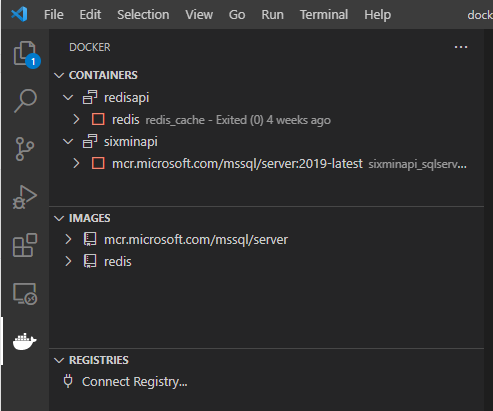Open the Terminal menu
493x411 pixels.
[324, 15]
